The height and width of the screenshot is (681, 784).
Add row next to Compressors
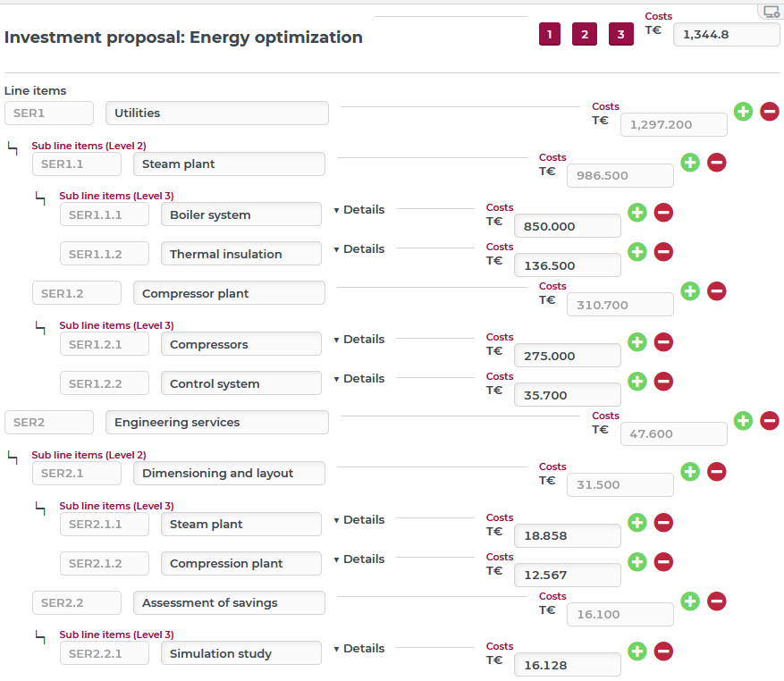tap(637, 342)
